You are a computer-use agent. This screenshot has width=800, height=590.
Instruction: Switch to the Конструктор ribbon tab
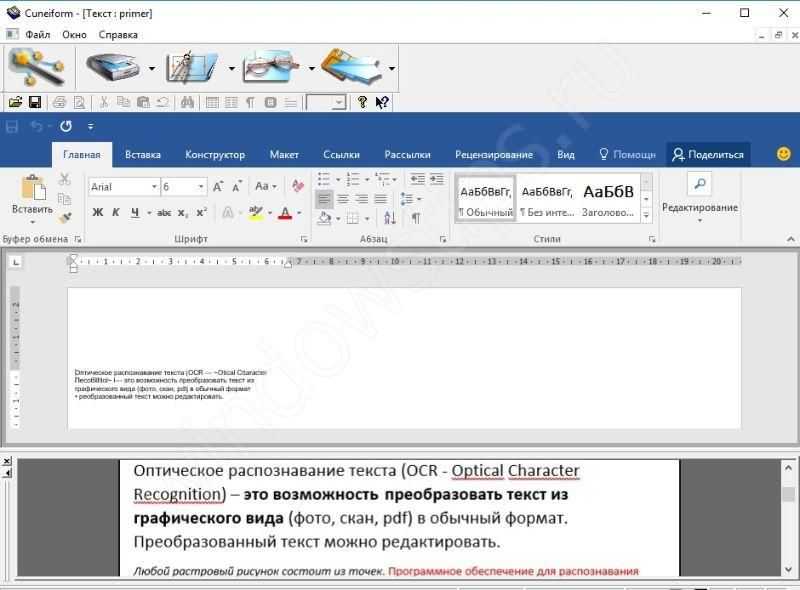click(215, 155)
